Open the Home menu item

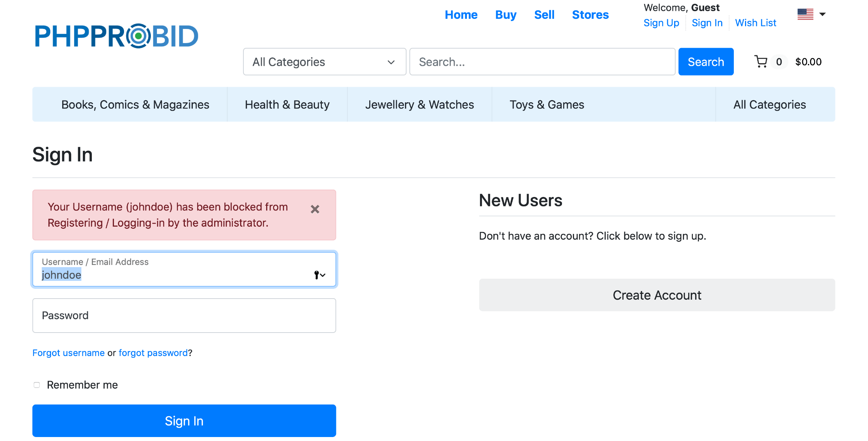461,15
